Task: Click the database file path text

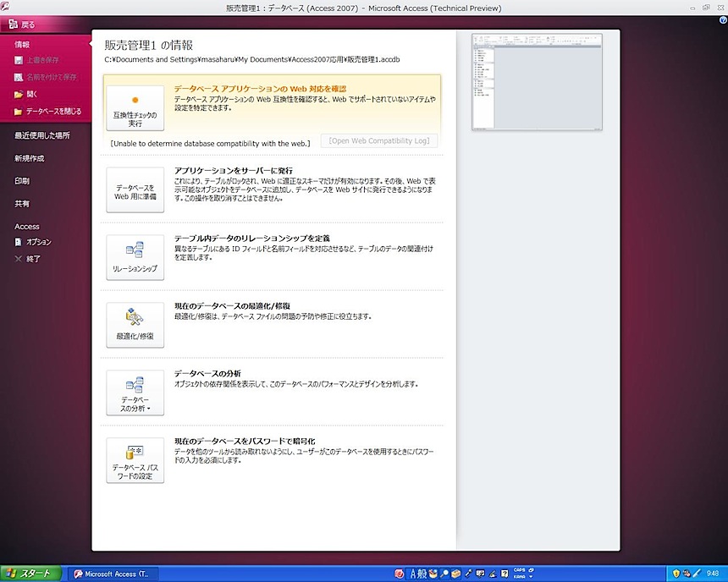Action: click(x=252, y=59)
